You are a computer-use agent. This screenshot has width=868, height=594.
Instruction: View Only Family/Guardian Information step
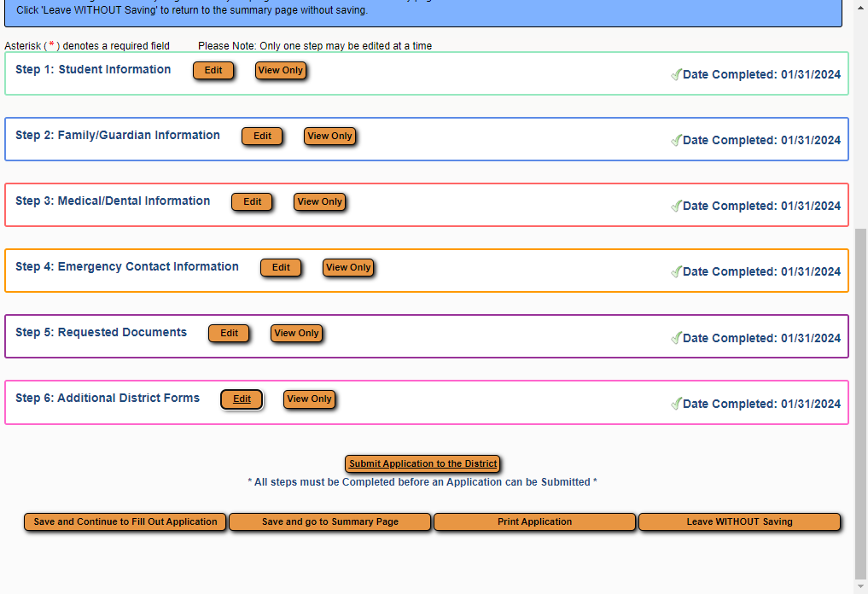(330, 137)
